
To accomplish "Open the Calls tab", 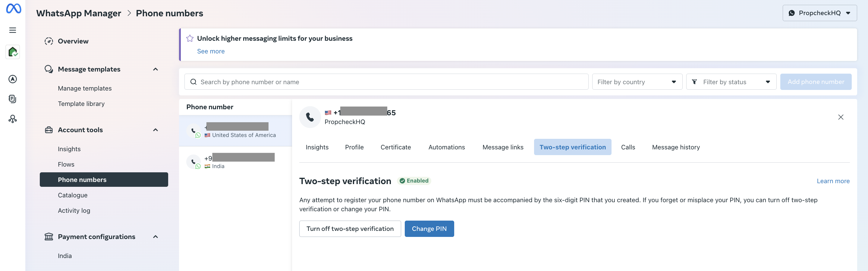I will tap(628, 147).
